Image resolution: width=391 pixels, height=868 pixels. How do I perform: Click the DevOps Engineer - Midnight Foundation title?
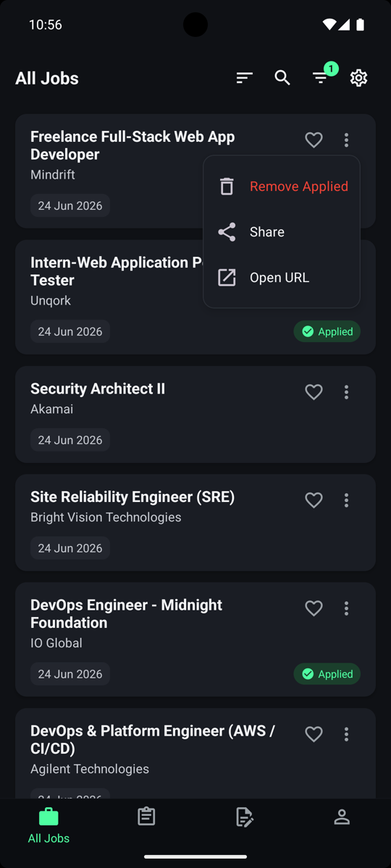pyautogui.click(x=126, y=613)
